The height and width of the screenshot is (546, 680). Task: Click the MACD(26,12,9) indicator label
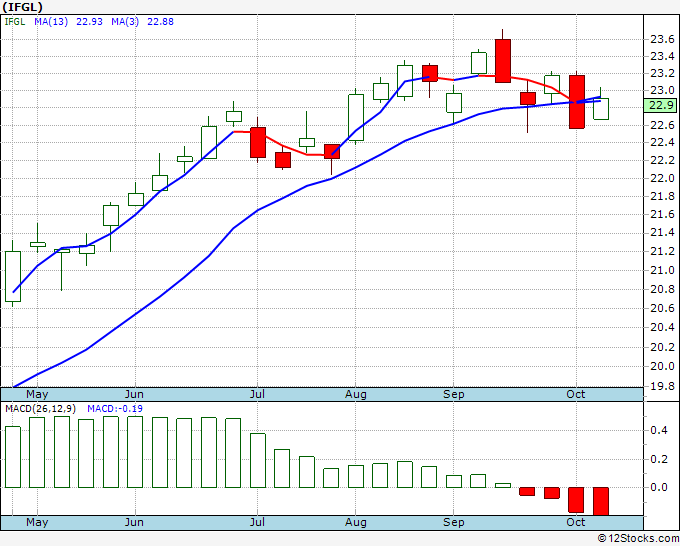[43, 409]
